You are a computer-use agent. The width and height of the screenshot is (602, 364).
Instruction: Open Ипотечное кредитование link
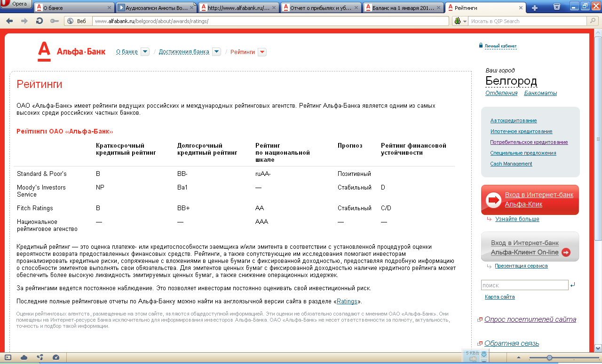tap(521, 131)
